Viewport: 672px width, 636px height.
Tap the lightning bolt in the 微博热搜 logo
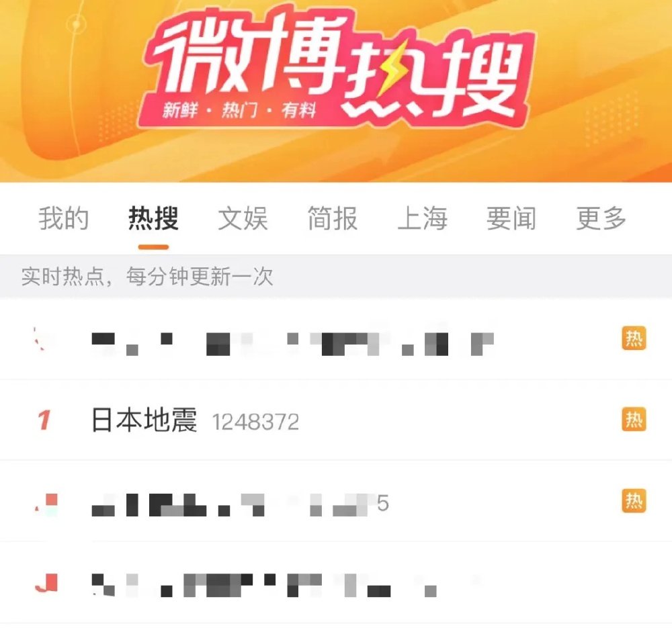[392, 70]
